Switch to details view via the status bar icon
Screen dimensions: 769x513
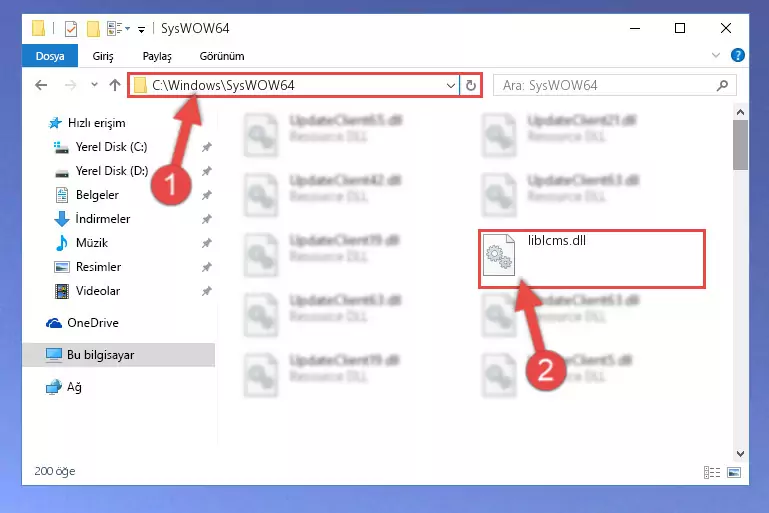pos(712,472)
